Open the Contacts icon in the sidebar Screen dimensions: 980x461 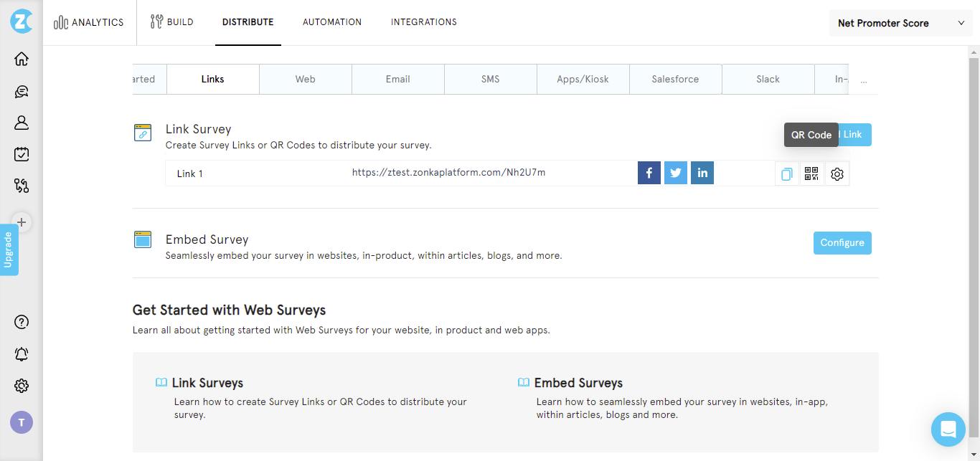(21, 123)
